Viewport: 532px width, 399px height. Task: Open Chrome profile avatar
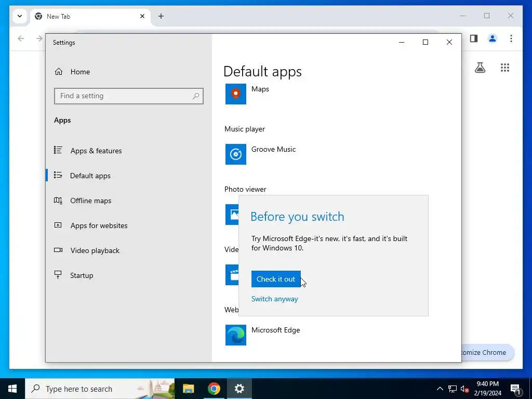tap(493, 38)
